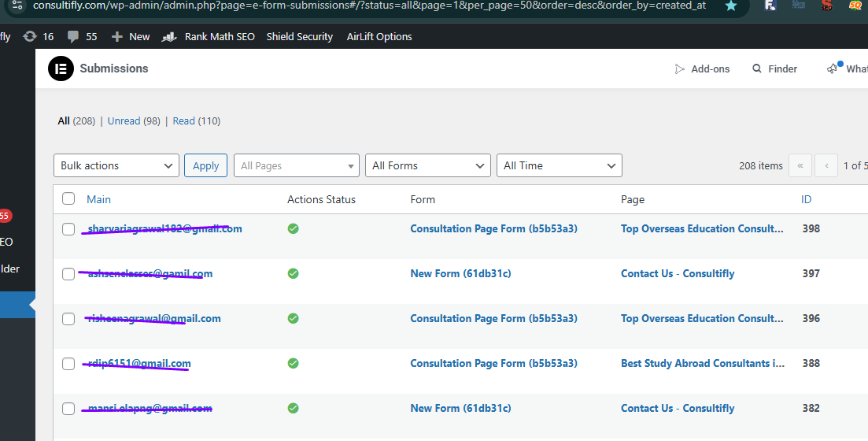Open AirLift Options admin menu

click(379, 36)
